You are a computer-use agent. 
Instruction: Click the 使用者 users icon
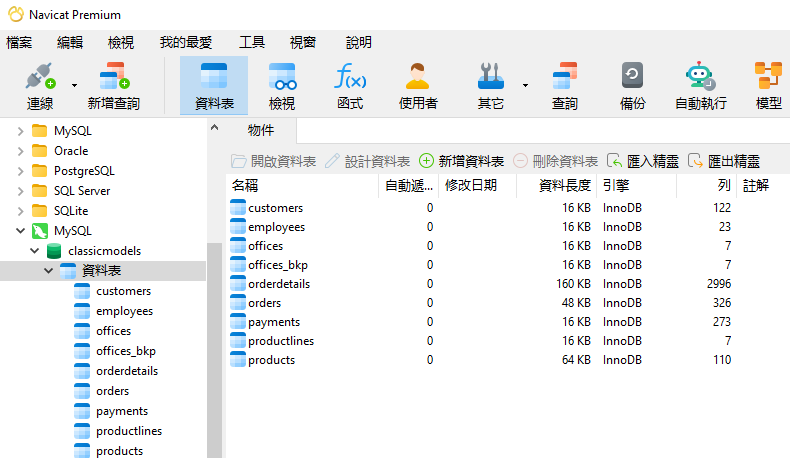(x=418, y=78)
